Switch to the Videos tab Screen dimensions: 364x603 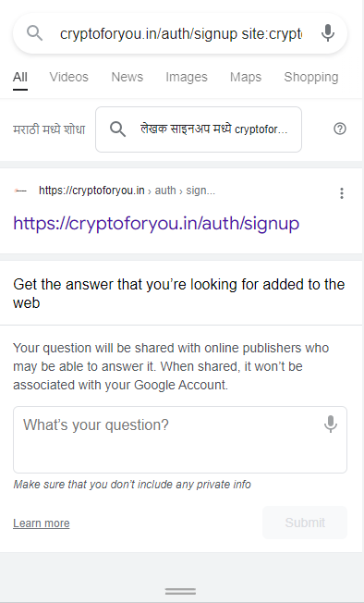tap(68, 77)
